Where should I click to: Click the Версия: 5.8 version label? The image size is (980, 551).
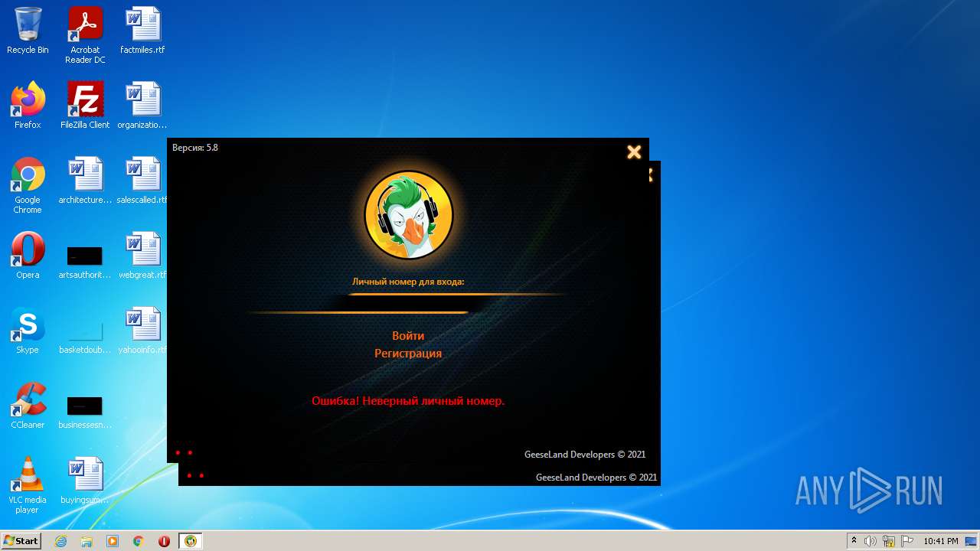point(195,148)
